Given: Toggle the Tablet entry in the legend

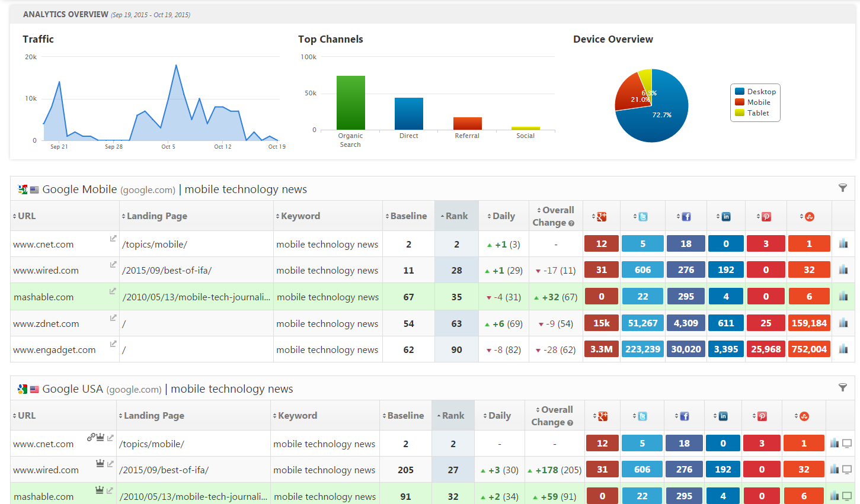Looking at the screenshot, I should pos(754,113).
